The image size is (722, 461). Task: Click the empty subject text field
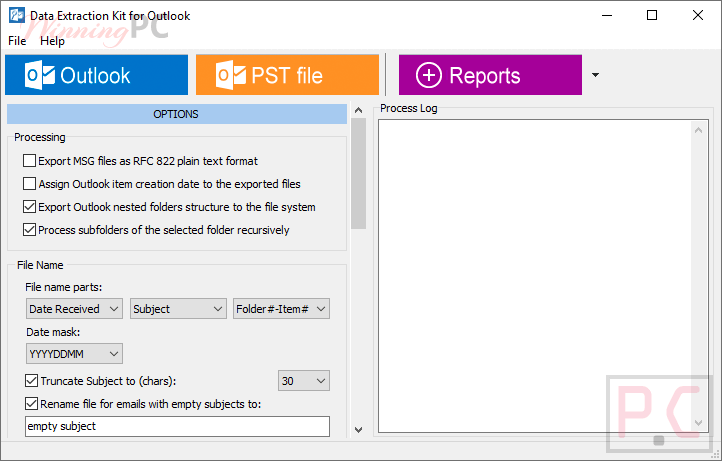click(177, 426)
